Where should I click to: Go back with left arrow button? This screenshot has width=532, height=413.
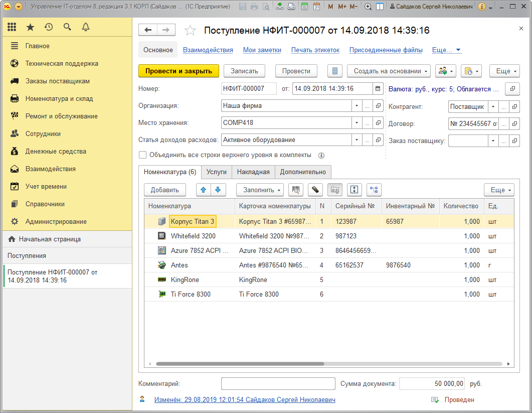(148, 30)
